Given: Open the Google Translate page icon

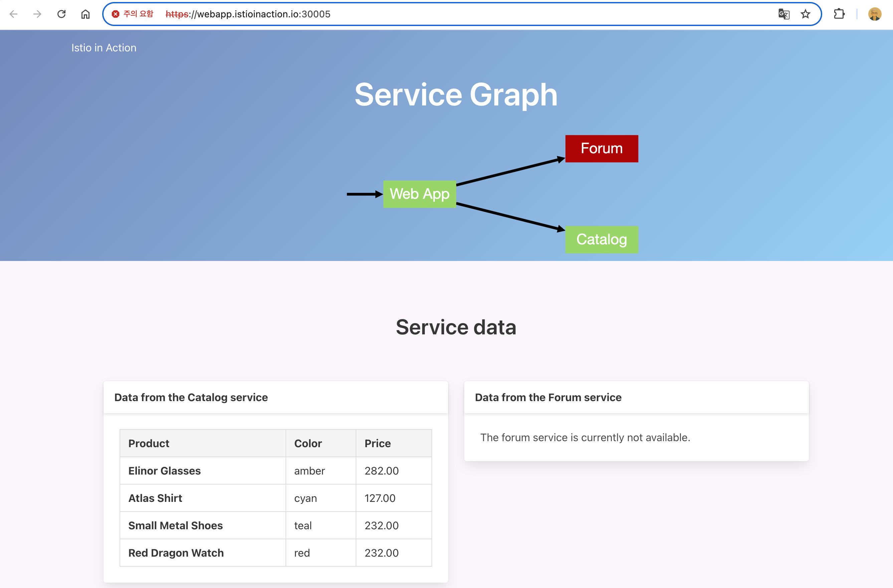Looking at the screenshot, I should (x=784, y=14).
